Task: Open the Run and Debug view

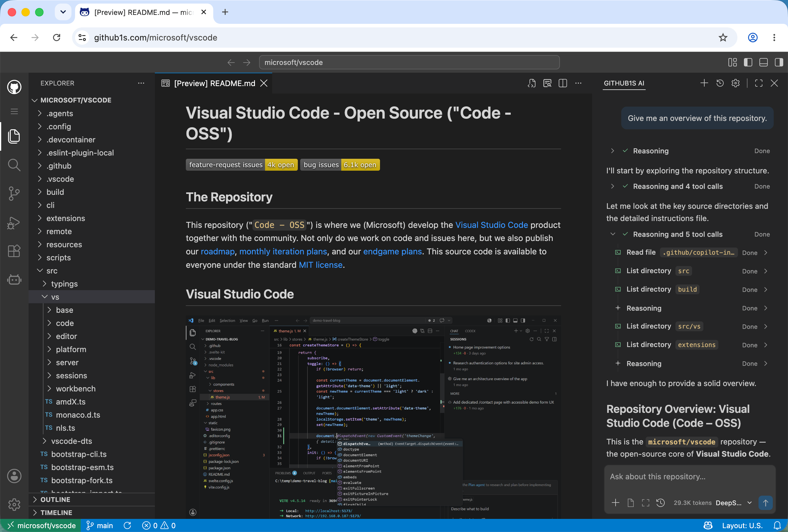Action: pyautogui.click(x=14, y=223)
